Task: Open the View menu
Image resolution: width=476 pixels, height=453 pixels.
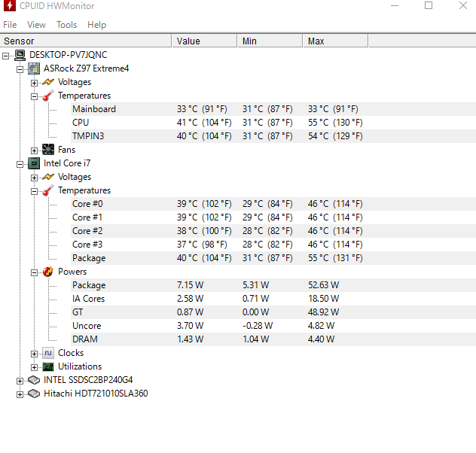Action: [x=36, y=25]
